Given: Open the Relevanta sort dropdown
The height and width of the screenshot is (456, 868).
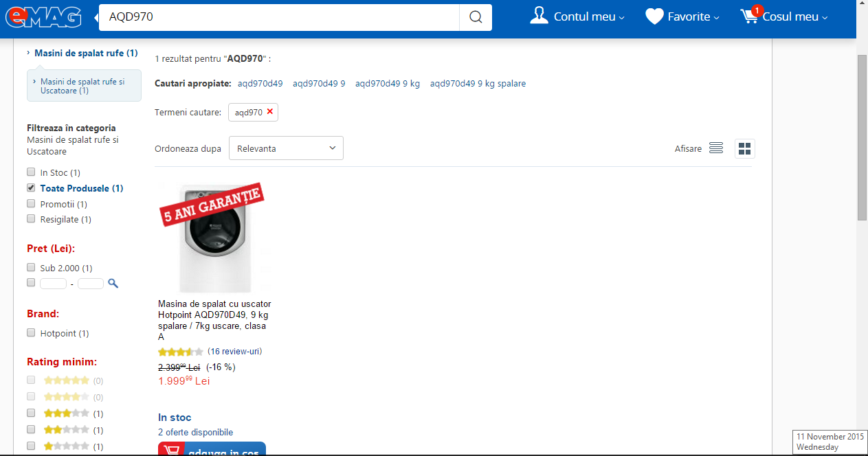Looking at the screenshot, I should [x=286, y=148].
